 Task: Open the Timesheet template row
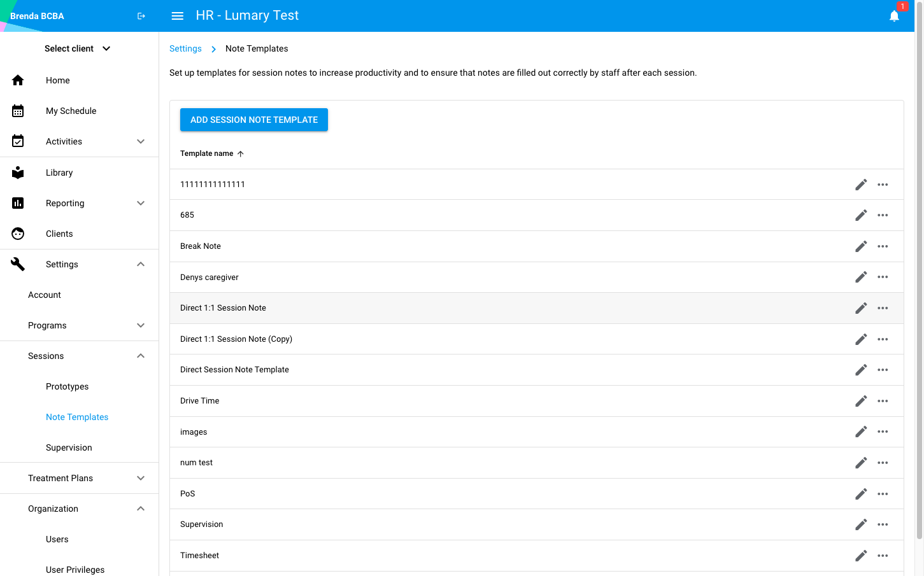[x=537, y=556]
